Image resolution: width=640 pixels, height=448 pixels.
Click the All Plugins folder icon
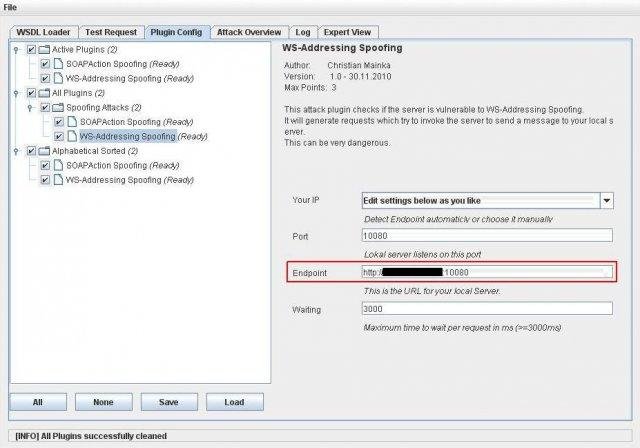tap(44, 93)
